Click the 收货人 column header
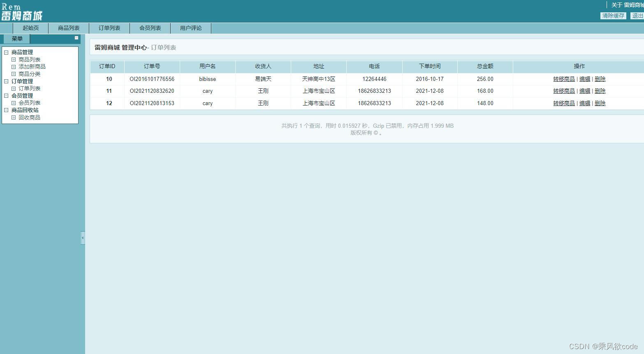644x354 pixels. [263, 66]
